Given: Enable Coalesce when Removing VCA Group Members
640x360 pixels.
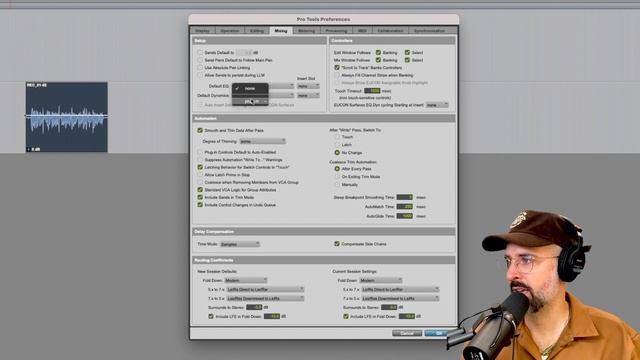Looking at the screenshot, I should [x=200, y=182].
